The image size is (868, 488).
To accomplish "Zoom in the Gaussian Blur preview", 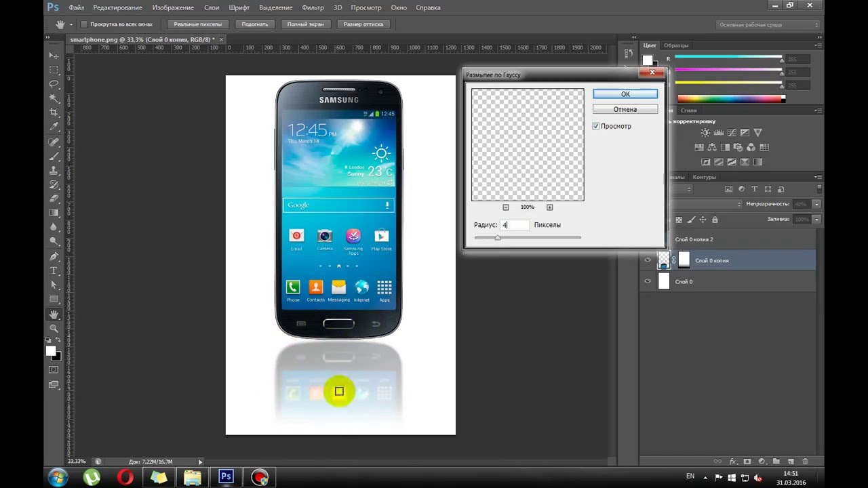I will point(549,207).
